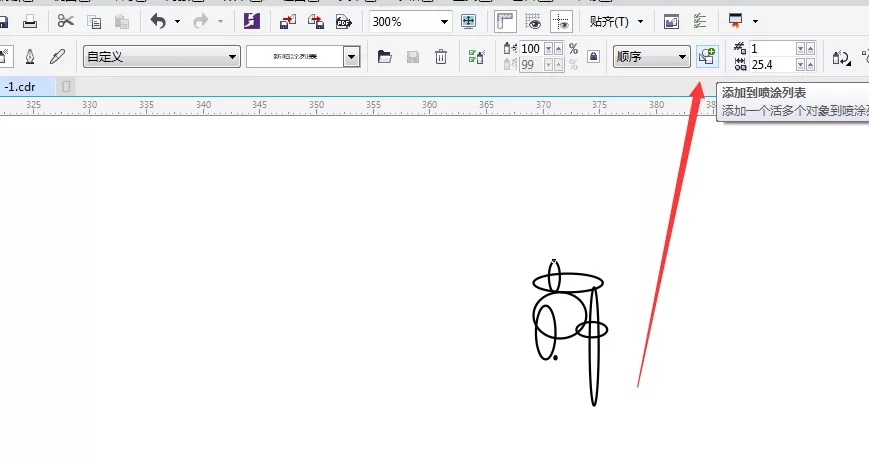Viewport: 869px width, 461px height.
Task: Expand the zoom level dropdown arrow
Action: pyautogui.click(x=444, y=22)
